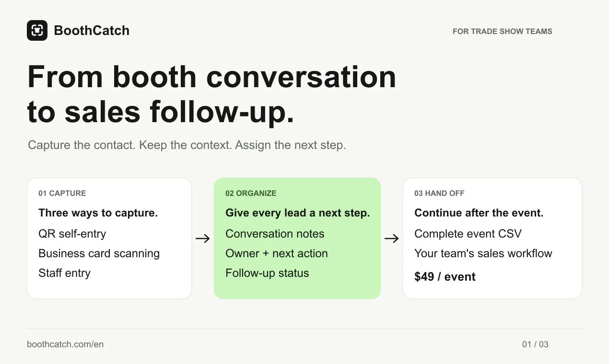
Task: Open the boothcatch.com/en link
Action: [65, 344]
